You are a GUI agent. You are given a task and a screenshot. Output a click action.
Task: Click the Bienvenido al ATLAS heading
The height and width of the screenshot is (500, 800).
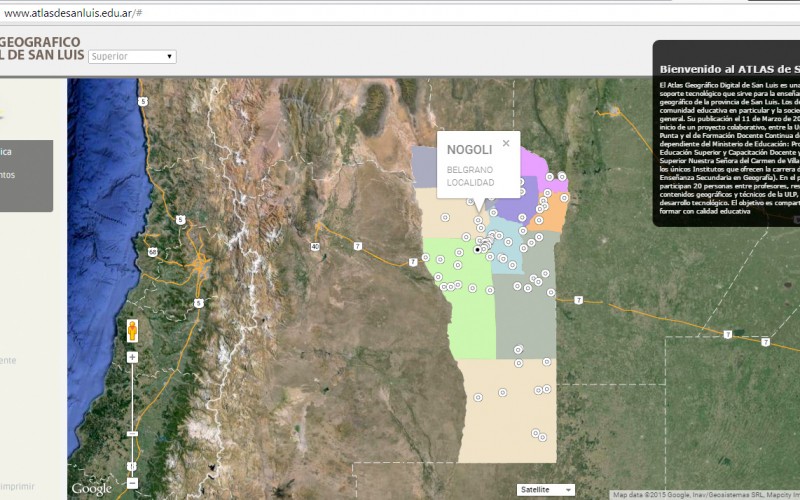click(x=729, y=69)
